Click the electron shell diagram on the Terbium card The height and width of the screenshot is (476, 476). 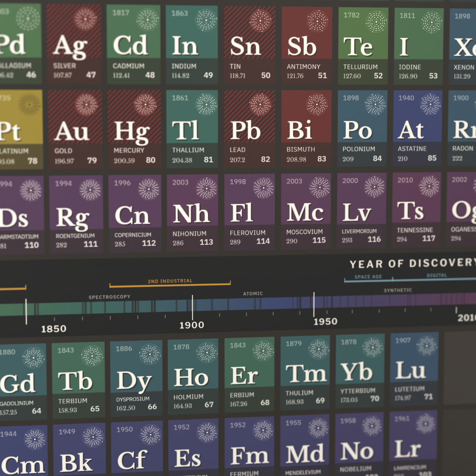point(92,355)
